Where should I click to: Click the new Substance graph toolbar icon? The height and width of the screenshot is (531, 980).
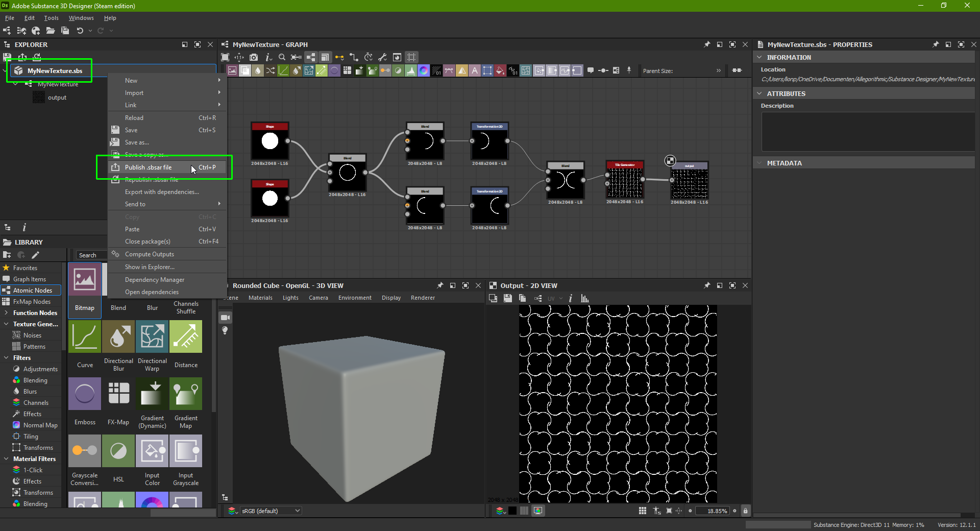[x=7, y=31]
